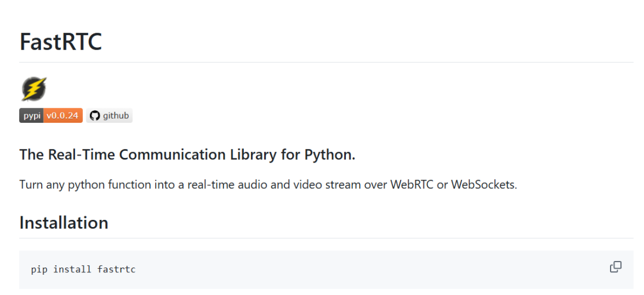Click the FastRTC main heading
This screenshot has height=295, width=644.
[x=60, y=41]
